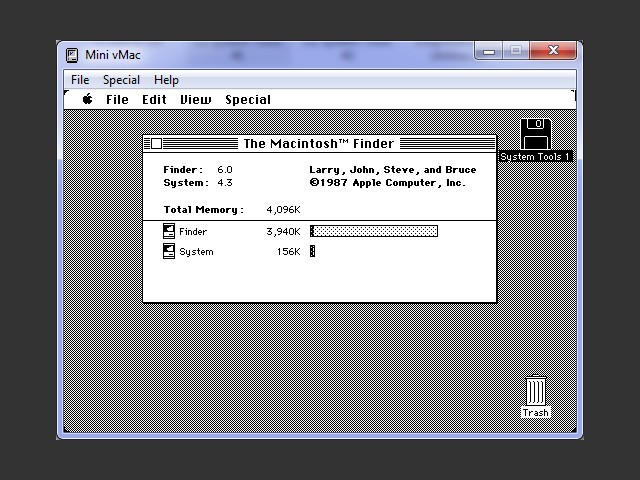Open the Macintosh View menu
This screenshot has height=480, width=640.
click(x=196, y=100)
